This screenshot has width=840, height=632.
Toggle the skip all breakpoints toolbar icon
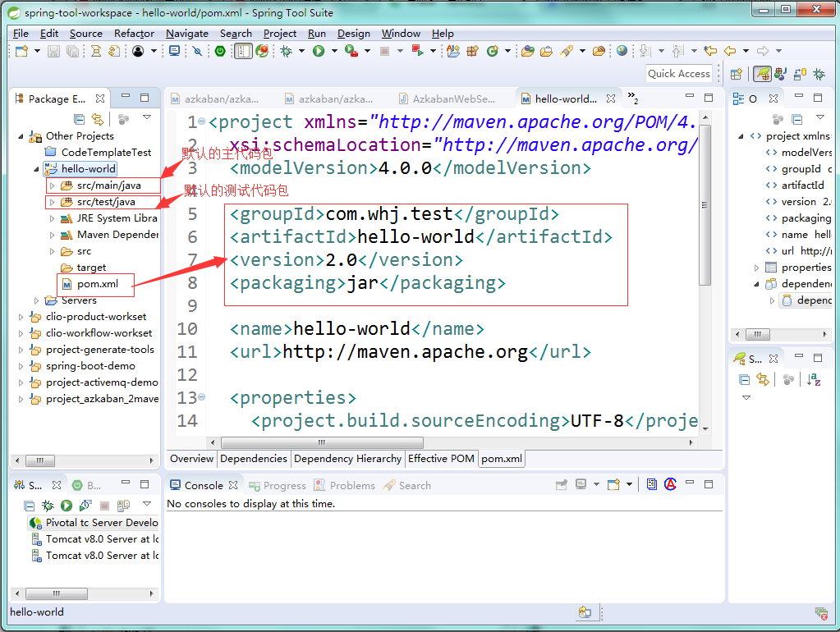click(x=197, y=51)
